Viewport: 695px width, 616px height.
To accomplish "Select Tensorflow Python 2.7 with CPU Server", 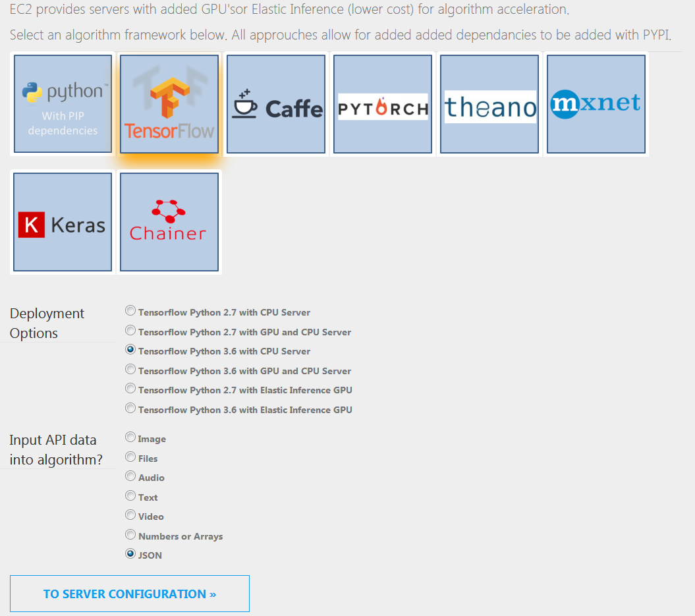I will [x=130, y=311].
